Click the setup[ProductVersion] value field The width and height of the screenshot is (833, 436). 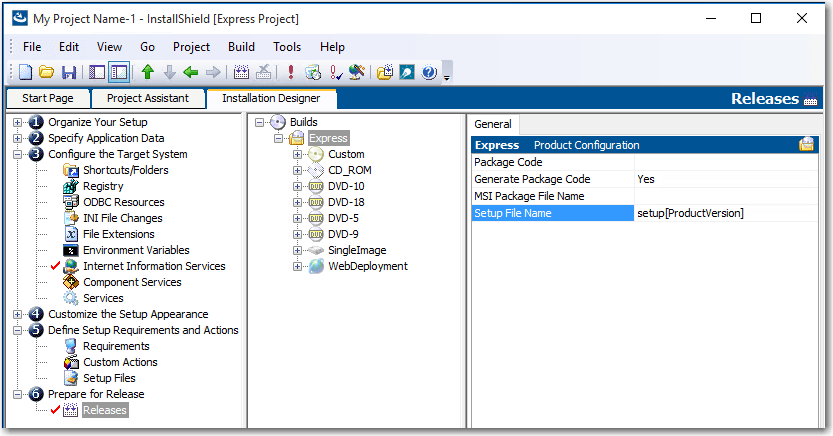[x=726, y=213]
